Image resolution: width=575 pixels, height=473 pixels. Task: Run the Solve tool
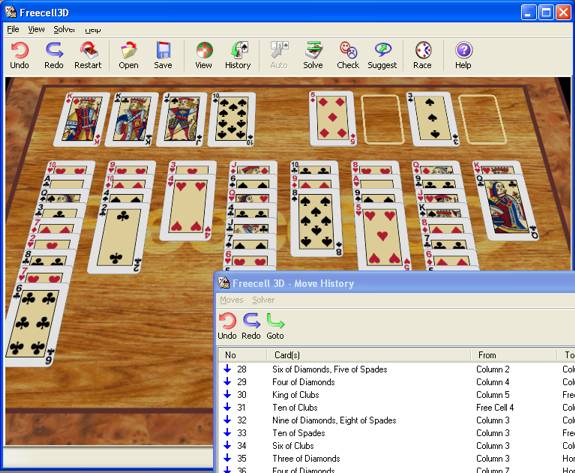click(x=313, y=55)
